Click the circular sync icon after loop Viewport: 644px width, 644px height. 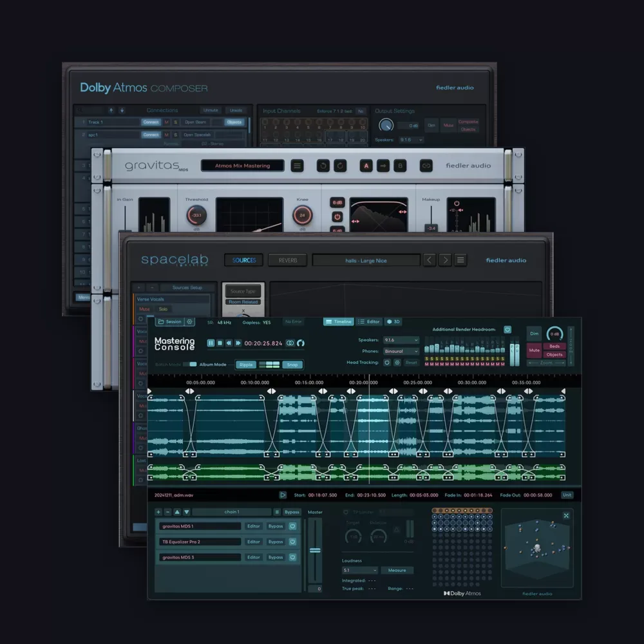pyautogui.click(x=301, y=343)
